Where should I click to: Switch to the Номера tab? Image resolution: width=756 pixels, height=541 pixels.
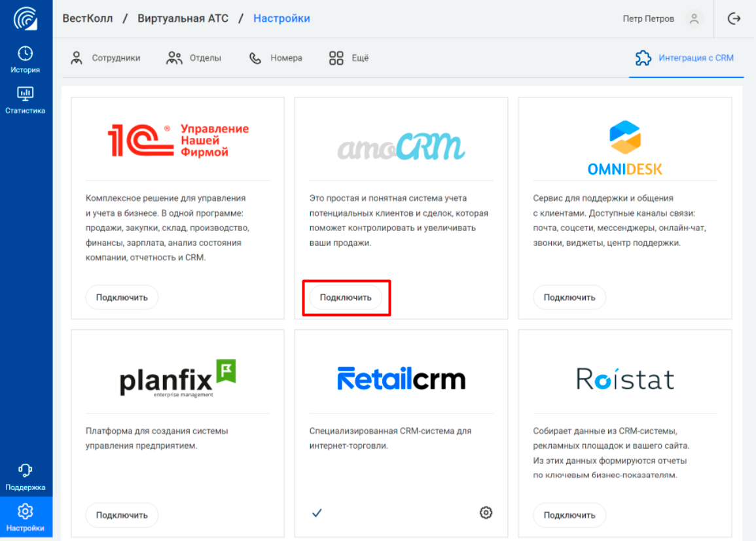pos(276,58)
